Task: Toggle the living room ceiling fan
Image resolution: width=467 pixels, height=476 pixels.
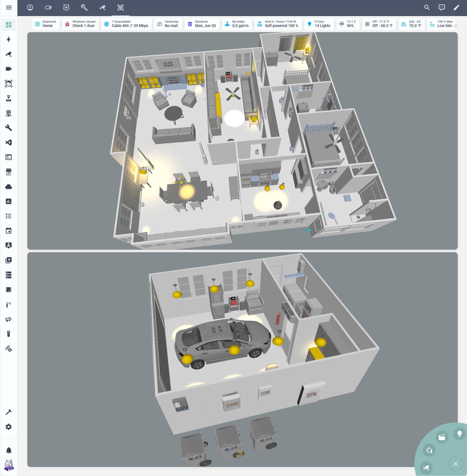Action: (233, 94)
